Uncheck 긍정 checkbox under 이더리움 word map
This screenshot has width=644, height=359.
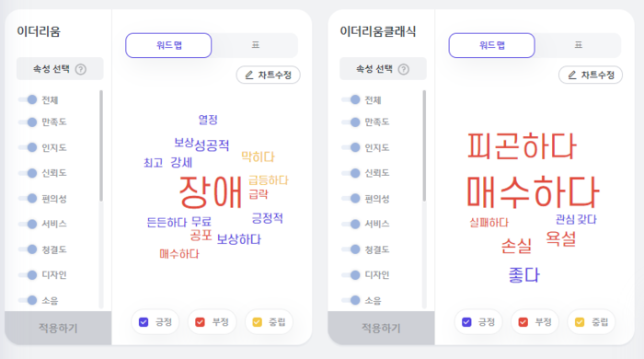(x=144, y=322)
